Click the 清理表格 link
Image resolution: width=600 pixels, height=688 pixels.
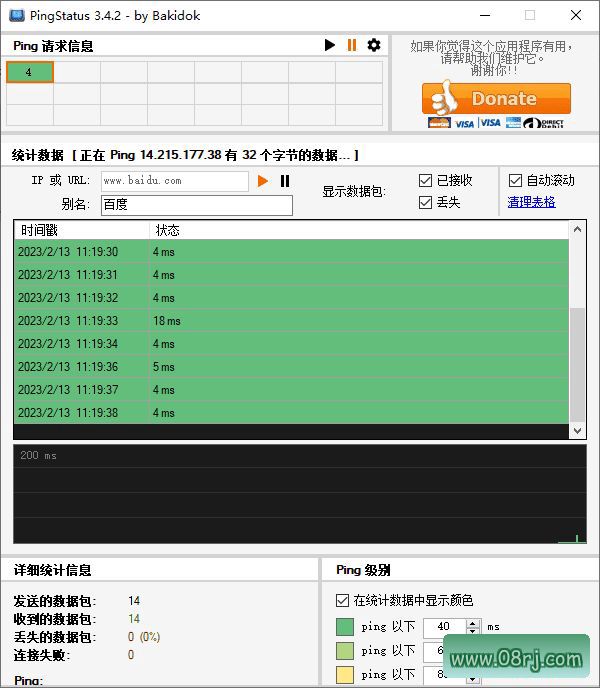point(531,202)
